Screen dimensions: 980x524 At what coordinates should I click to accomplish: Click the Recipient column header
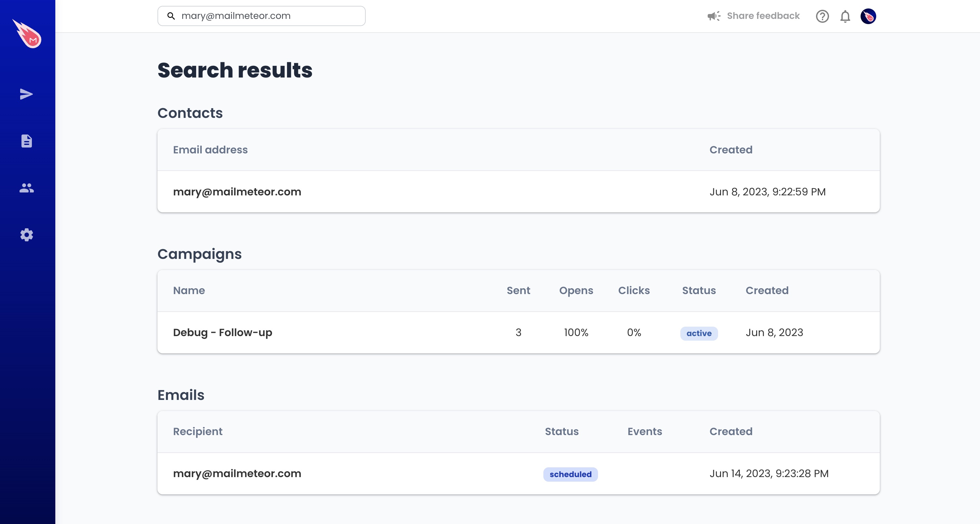(x=197, y=432)
